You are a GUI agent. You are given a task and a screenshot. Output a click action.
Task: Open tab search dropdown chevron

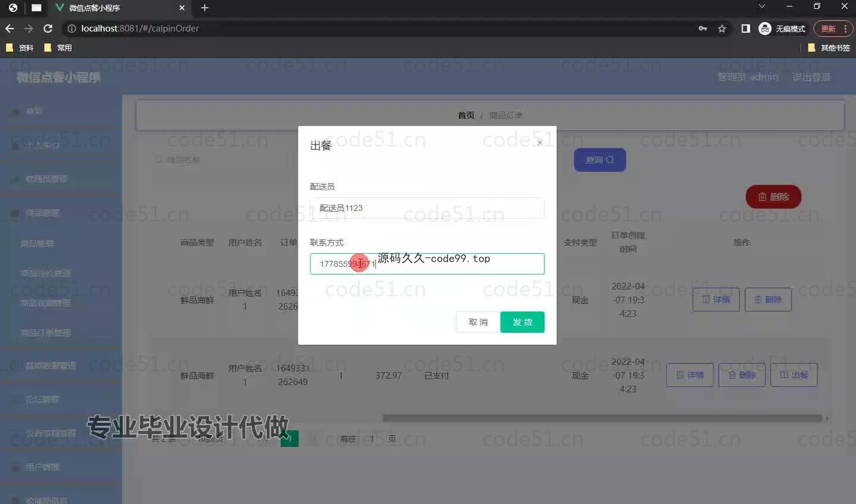762,6
